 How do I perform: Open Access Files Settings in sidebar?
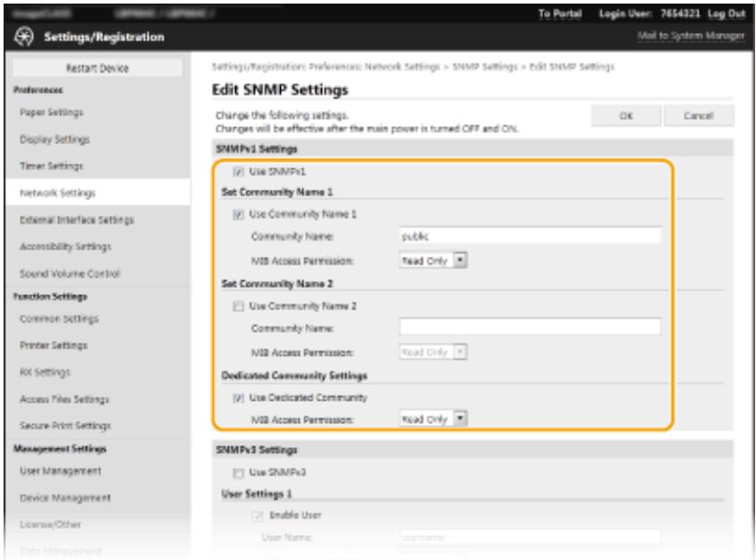[x=64, y=399]
